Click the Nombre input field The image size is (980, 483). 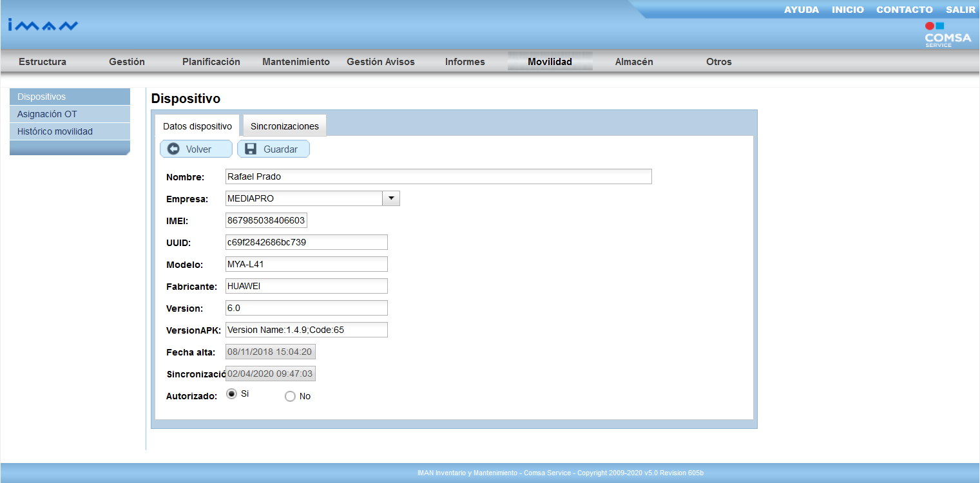[x=438, y=176]
